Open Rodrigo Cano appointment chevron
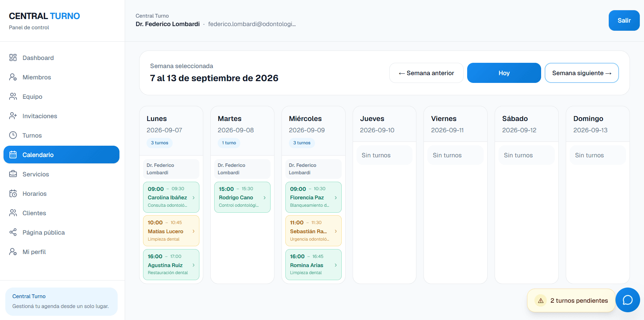 265,198
